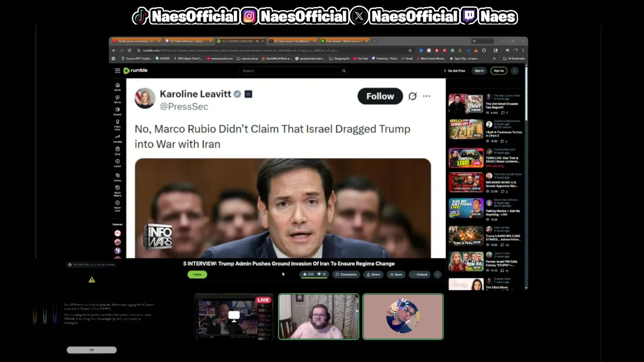Open The Alex Jones Show thumbnail

click(466, 104)
